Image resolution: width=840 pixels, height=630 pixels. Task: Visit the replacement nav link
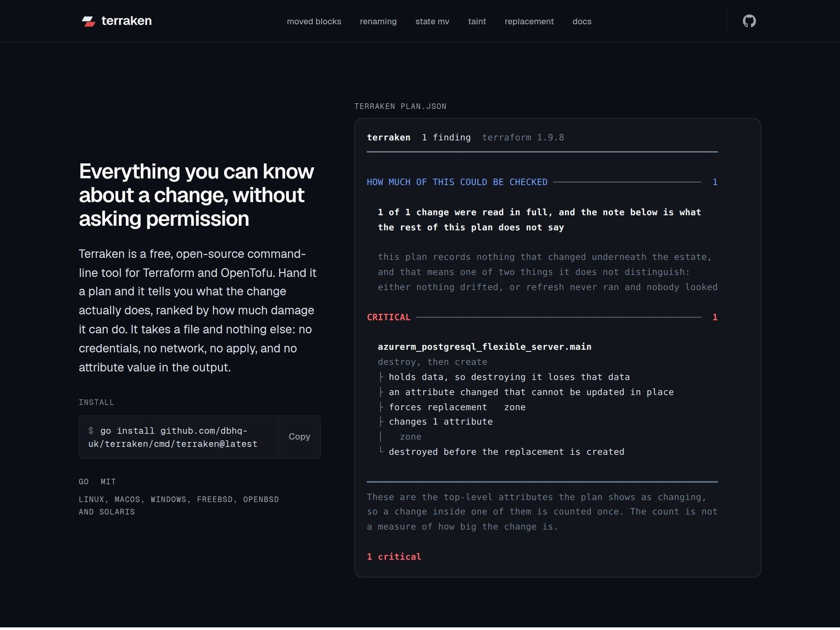click(x=529, y=22)
